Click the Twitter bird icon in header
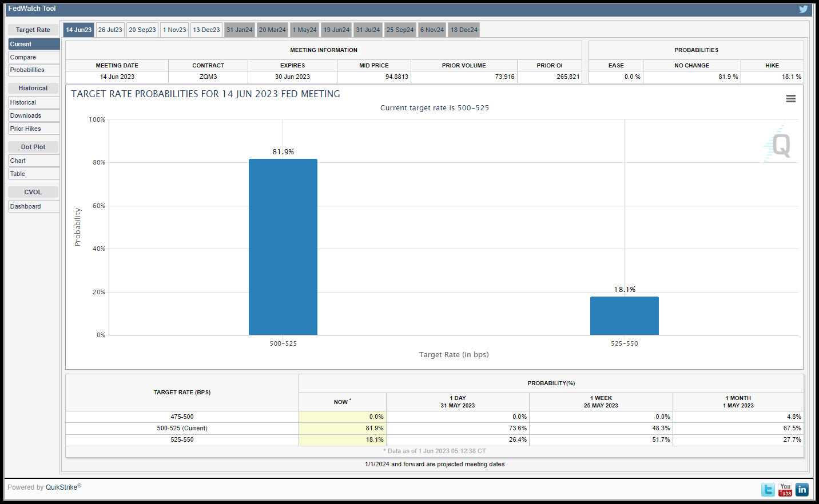This screenshot has width=819, height=504. tap(803, 9)
